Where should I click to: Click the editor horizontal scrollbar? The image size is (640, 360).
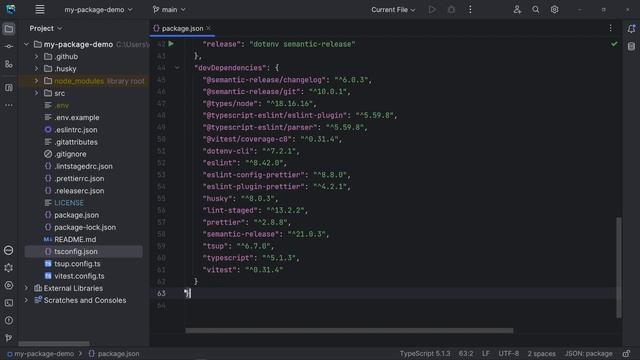[349, 330]
